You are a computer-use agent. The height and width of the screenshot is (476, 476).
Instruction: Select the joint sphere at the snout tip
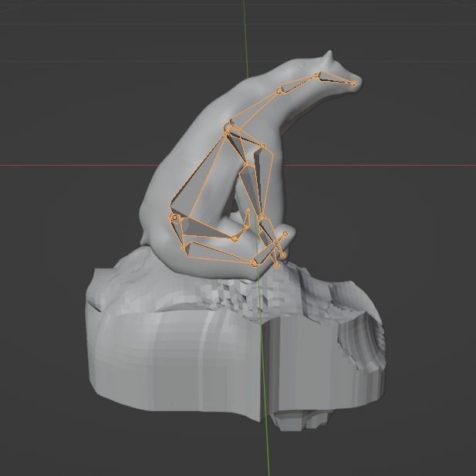point(354,83)
